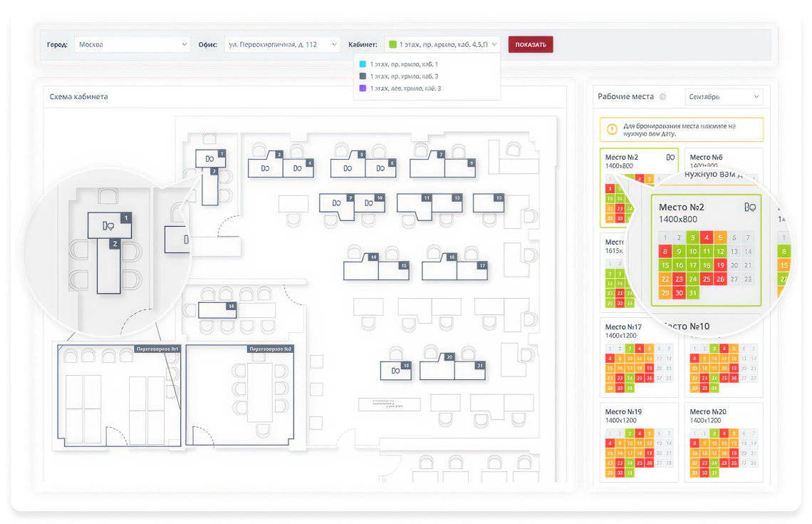Image resolution: width=812 pixels, height=524 pixels.
Task: Expand the Сентябрь month dropdown
Action: [723, 96]
